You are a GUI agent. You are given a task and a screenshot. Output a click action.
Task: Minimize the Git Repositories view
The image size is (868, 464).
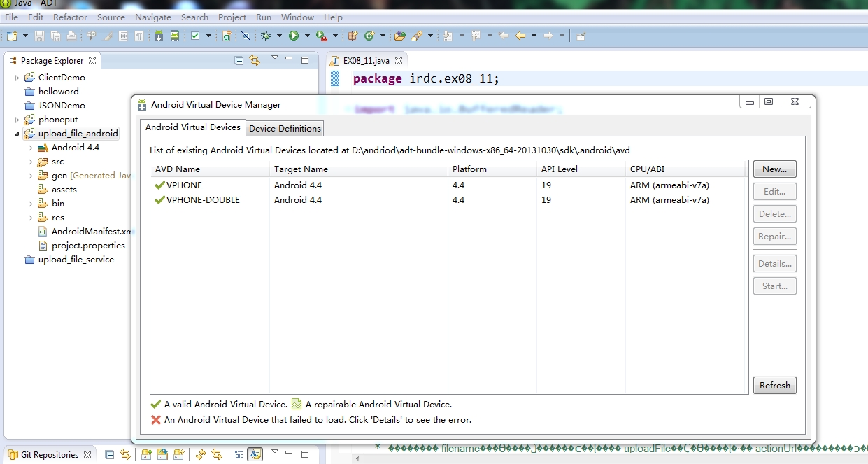(x=289, y=452)
